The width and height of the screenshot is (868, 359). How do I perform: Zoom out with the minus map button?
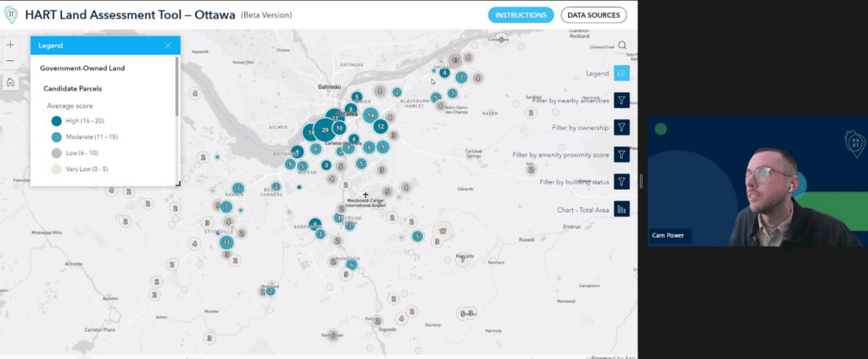coord(10,61)
